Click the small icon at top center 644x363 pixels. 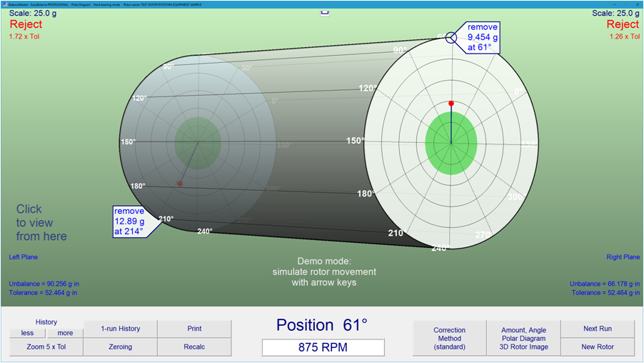click(325, 12)
